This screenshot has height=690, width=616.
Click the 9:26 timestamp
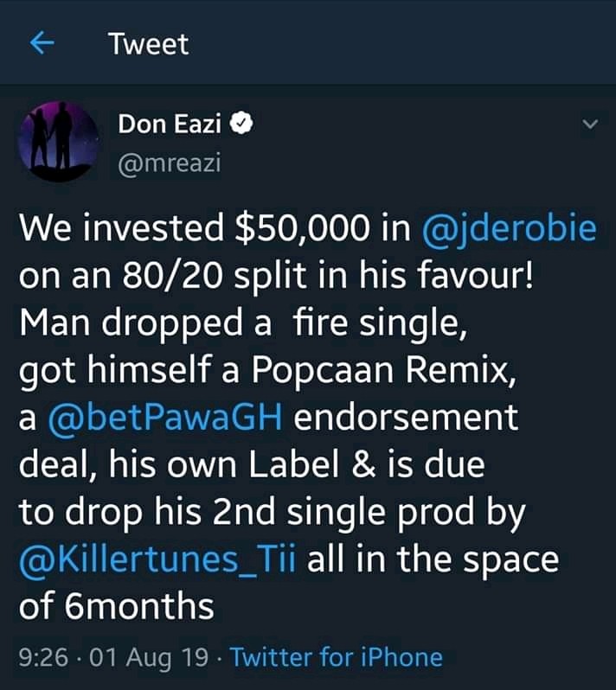click(42, 657)
